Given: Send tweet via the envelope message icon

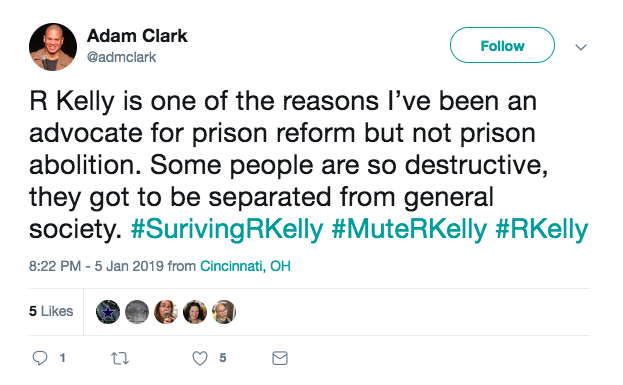Looking at the screenshot, I should pos(280,358).
